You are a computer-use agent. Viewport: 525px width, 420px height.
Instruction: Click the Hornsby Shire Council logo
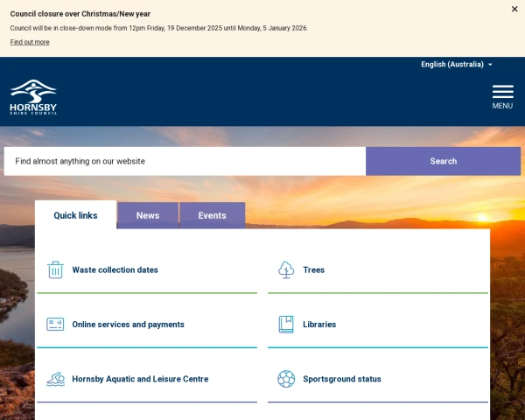[x=33, y=97]
